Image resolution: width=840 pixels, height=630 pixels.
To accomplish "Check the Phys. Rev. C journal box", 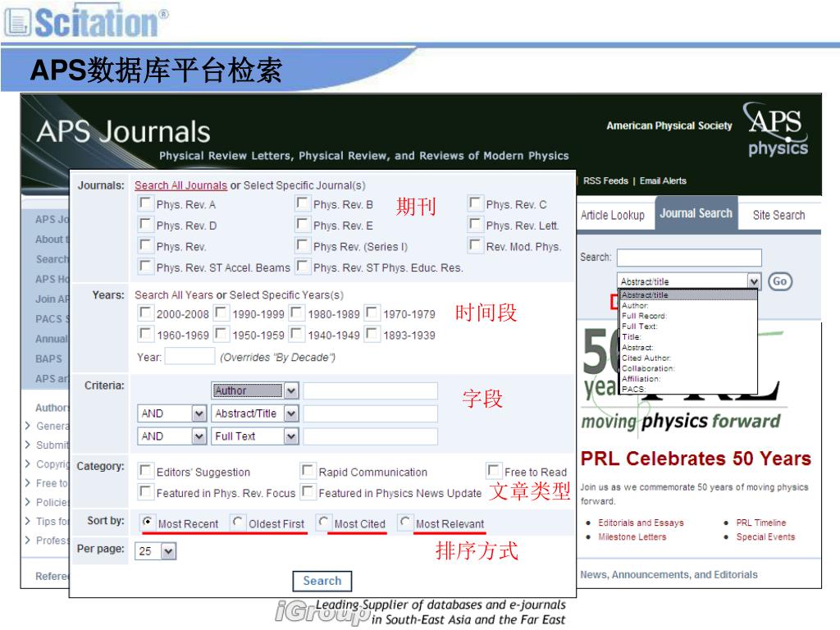I will point(475,203).
